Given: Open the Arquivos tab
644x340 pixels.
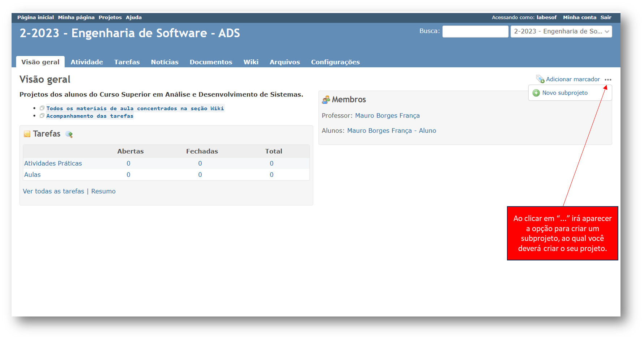Looking at the screenshot, I should coord(285,62).
